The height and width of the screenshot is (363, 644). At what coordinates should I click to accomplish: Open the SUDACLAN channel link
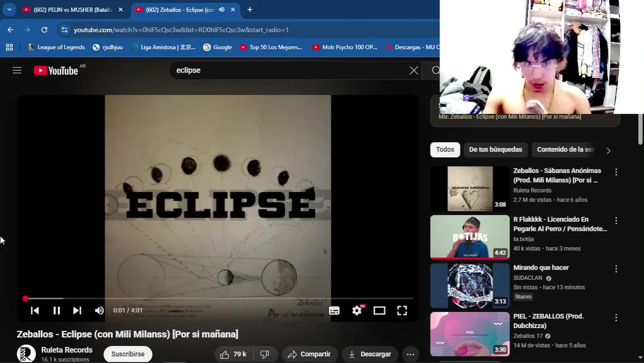click(x=528, y=278)
